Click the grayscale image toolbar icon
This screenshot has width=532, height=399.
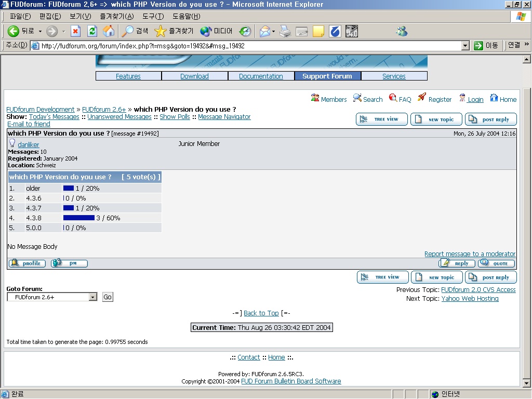click(x=352, y=31)
